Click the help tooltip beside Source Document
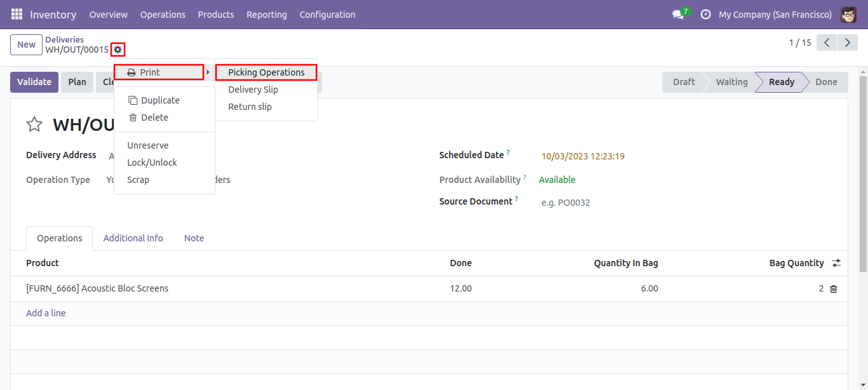Viewport: 868px width, 390px height. coord(517,199)
